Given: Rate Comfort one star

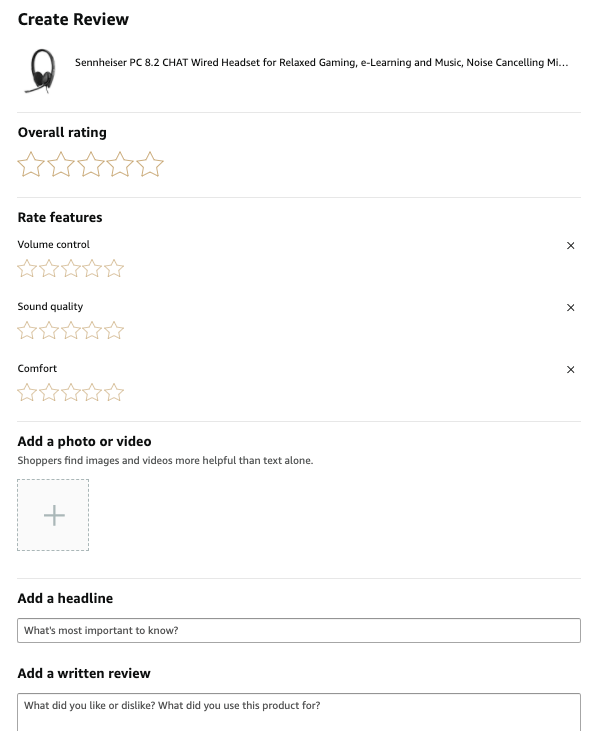Looking at the screenshot, I should click(27, 393).
